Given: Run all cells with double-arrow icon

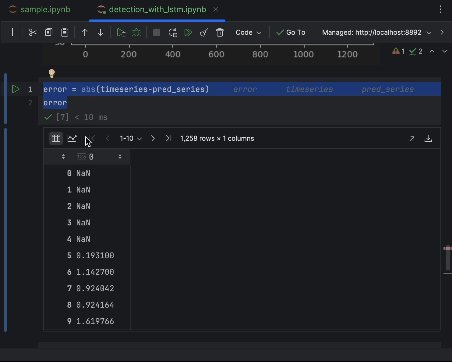Looking at the screenshot, I should [188, 32].
